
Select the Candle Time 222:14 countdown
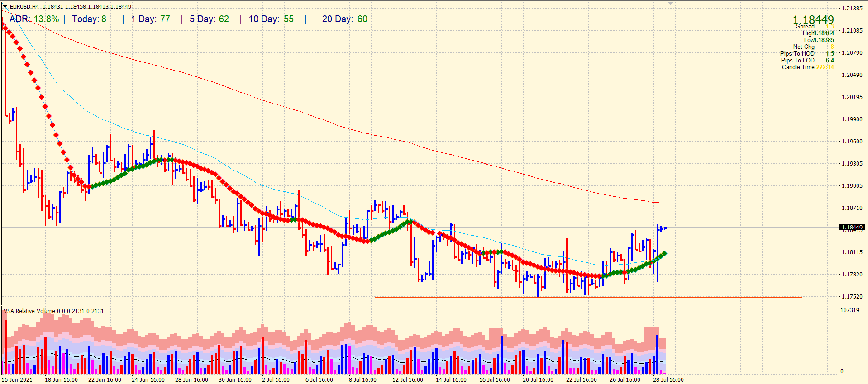pyautogui.click(x=808, y=67)
